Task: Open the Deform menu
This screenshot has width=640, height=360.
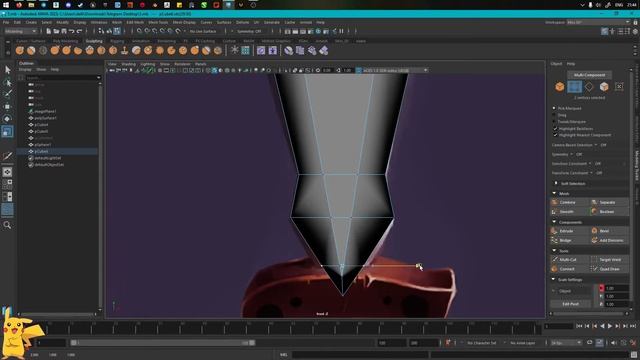Action: click(x=242, y=22)
